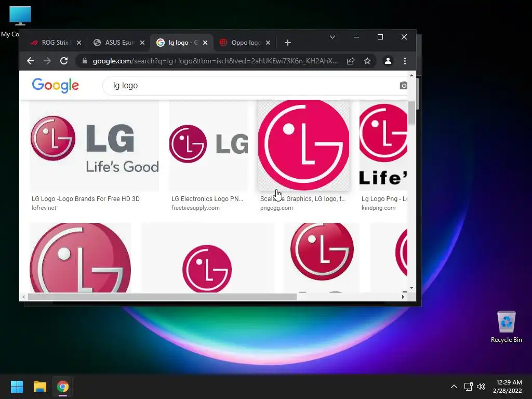532x399 pixels.
Task: Open 'LG Electronics Logo PN...' title link
Action: [x=207, y=199]
